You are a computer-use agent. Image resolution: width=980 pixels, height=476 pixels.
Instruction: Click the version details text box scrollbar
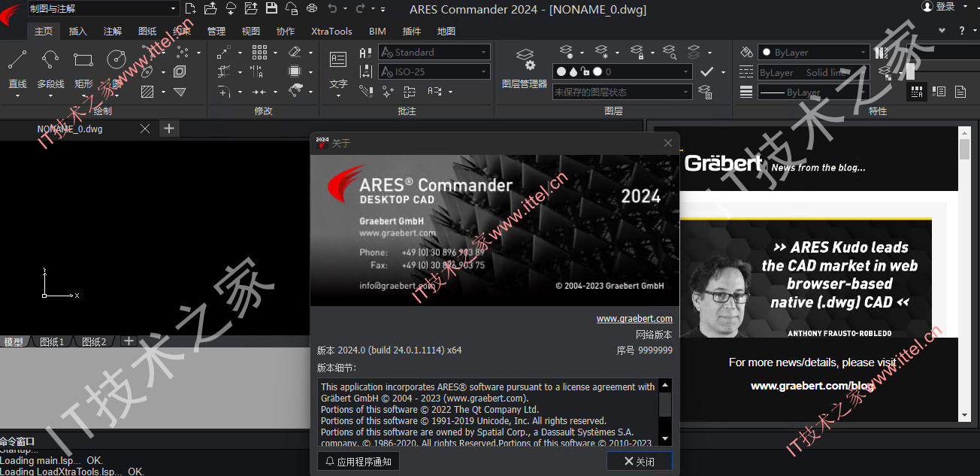665,412
